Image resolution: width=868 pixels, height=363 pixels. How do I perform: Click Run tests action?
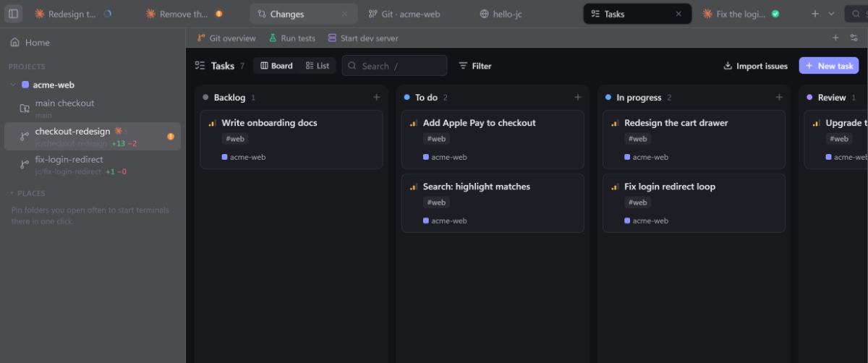point(292,38)
